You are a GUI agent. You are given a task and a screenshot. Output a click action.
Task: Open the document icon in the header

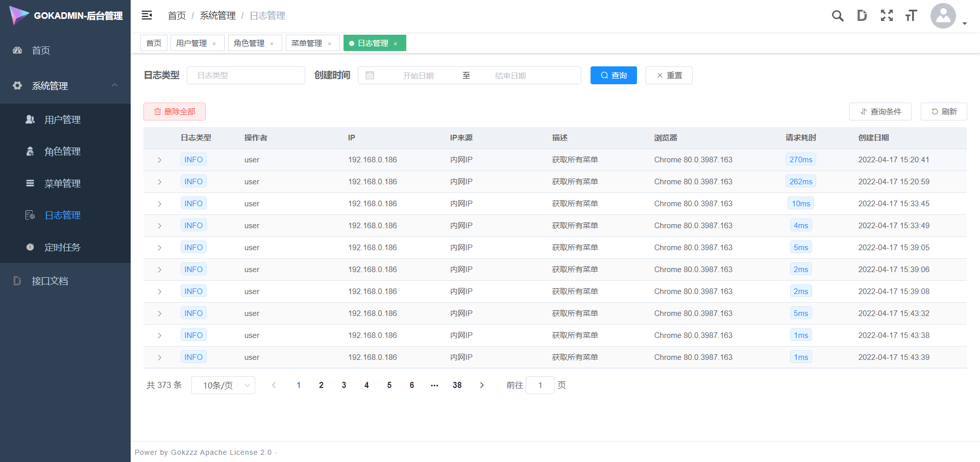click(x=862, y=16)
